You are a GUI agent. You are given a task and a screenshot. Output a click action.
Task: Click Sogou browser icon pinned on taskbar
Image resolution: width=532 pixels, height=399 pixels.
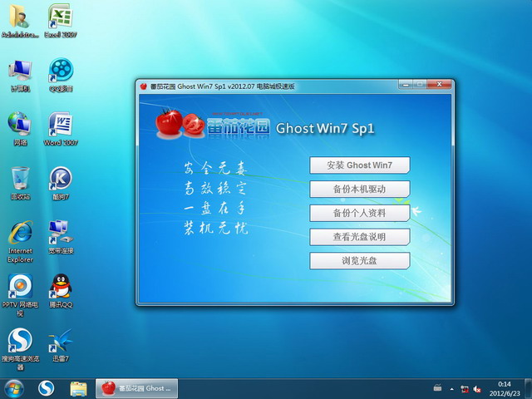pyautogui.click(x=47, y=389)
